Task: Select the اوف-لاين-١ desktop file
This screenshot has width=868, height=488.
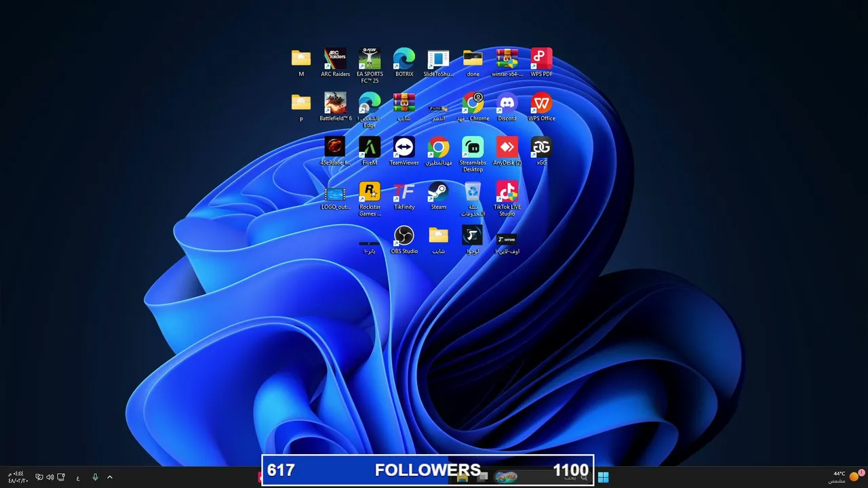Action: click(x=507, y=243)
